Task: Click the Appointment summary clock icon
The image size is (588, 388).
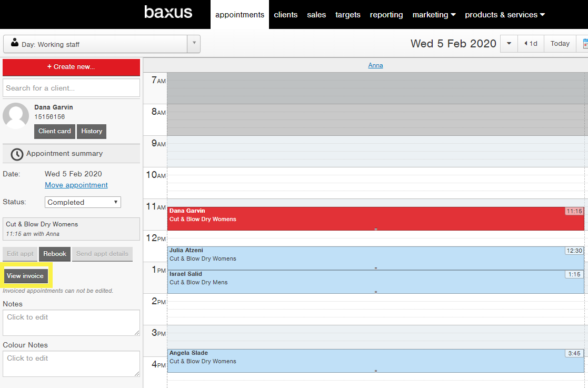Action: tap(16, 154)
